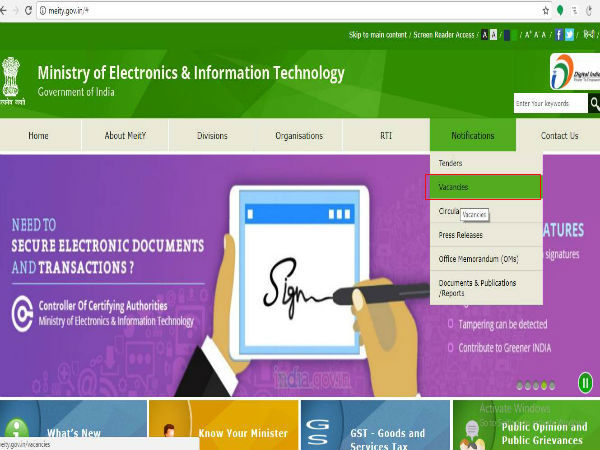Choose the dark blue theme swatch
This screenshot has height=450, width=600.
tap(507, 35)
